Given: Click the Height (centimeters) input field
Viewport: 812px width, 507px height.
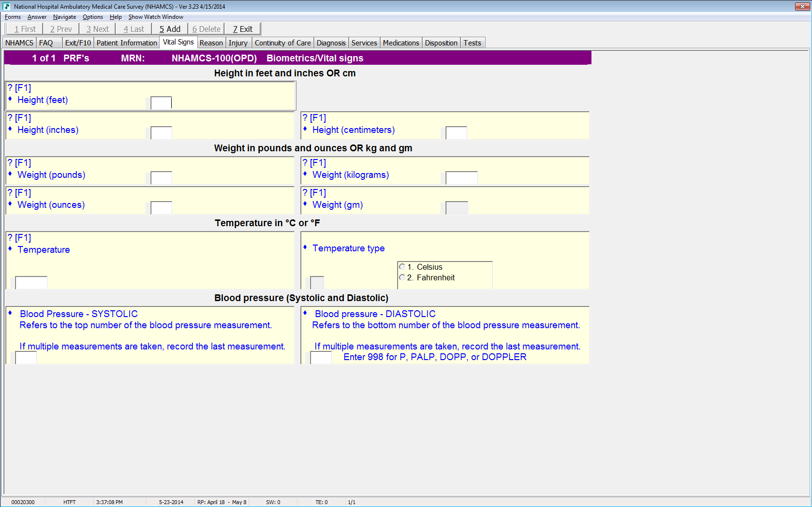Looking at the screenshot, I should pyautogui.click(x=456, y=133).
